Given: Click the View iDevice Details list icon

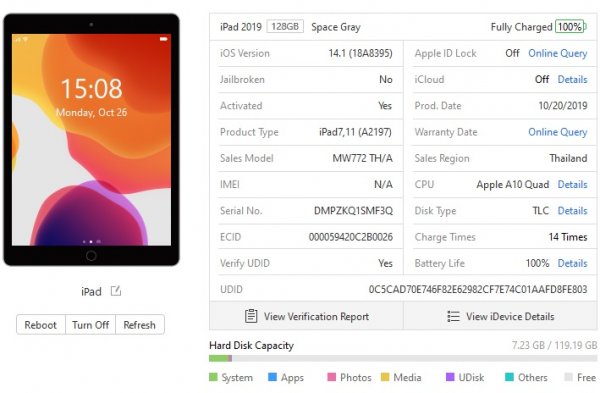Looking at the screenshot, I should [453, 316].
